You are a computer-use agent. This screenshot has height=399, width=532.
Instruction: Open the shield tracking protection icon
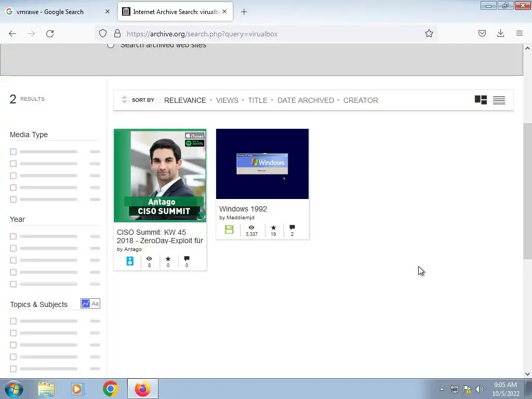pyautogui.click(x=103, y=33)
